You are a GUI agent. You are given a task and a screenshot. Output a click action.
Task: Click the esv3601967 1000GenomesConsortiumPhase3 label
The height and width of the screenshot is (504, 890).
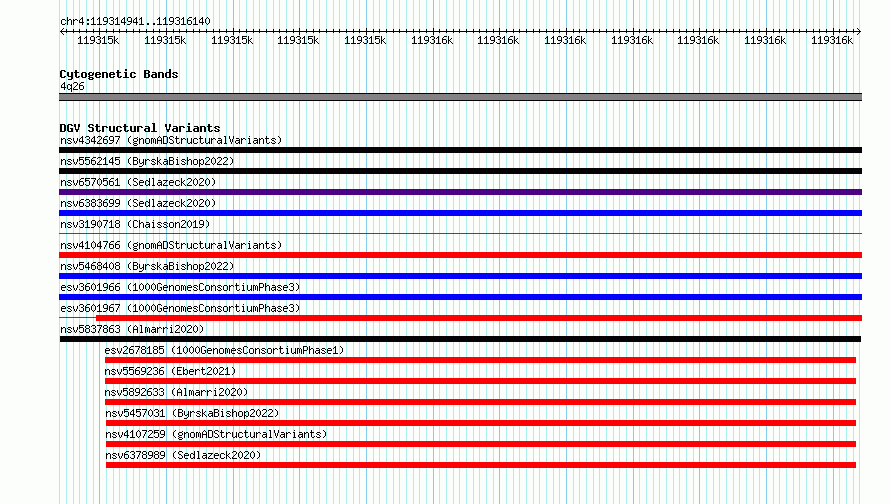(180, 308)
